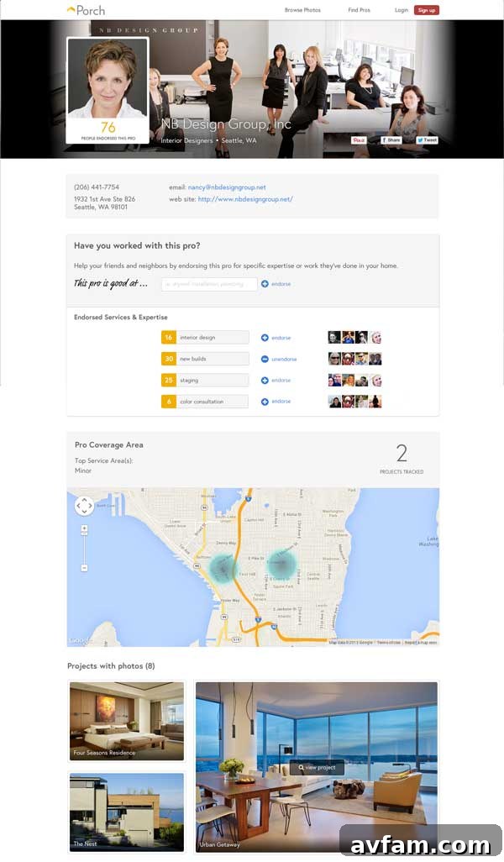Click the map zoom out minus button

pos(84,568)
